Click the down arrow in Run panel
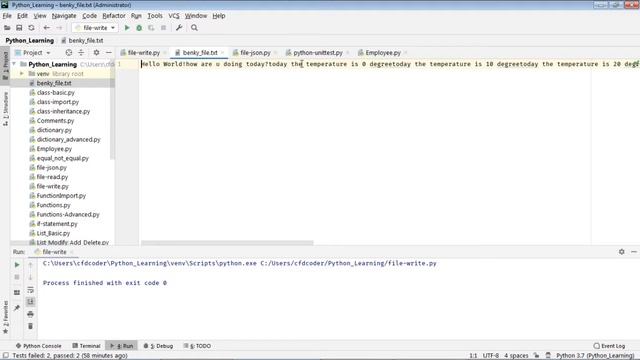Image resolution: width=640 pixels, height=360 pixels. 30,278
